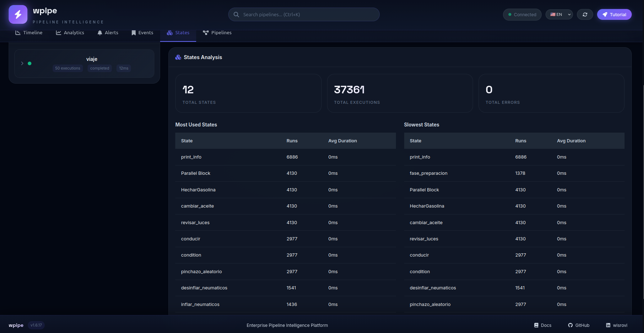Screen dimensions: 644x333
Task: Open GitHub link in footer
Action: (579, 325)
